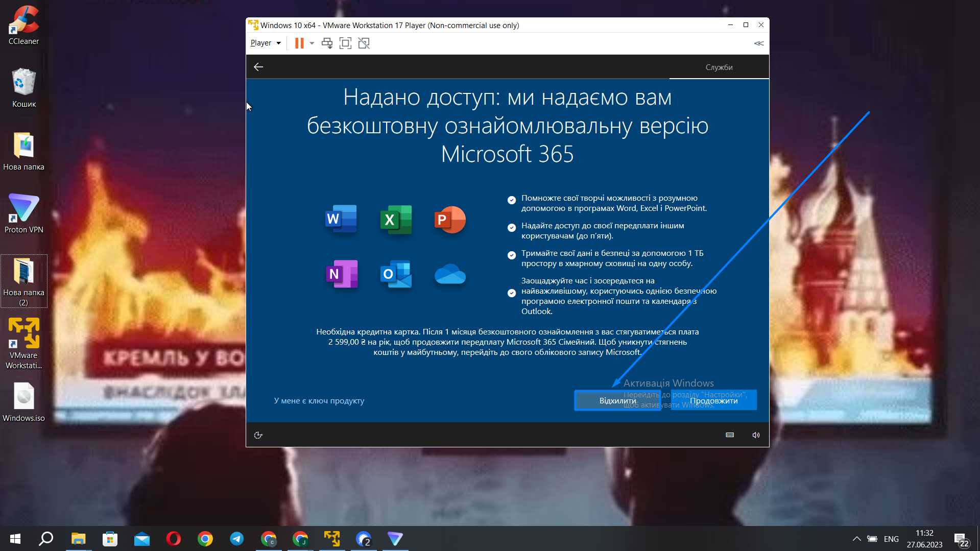Screen dimensions: 980x551
Task: Open File Explorer from taskbar
Action: coord(78,539)
